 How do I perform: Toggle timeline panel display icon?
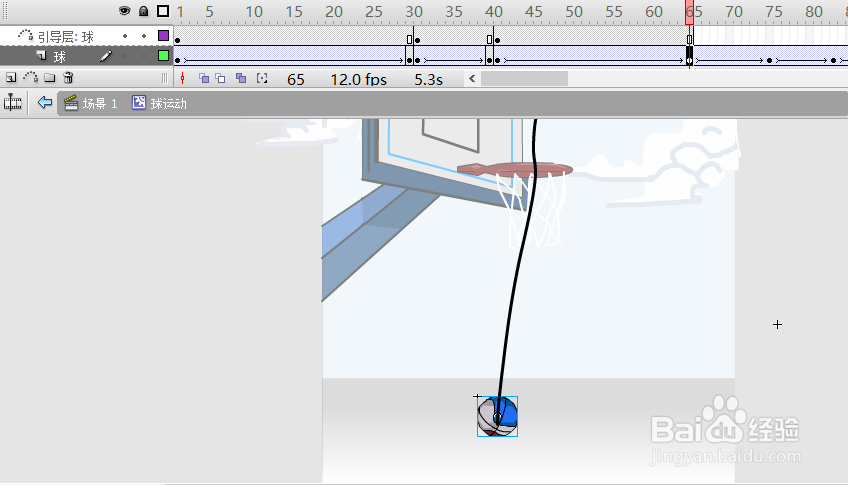[12, 102]
